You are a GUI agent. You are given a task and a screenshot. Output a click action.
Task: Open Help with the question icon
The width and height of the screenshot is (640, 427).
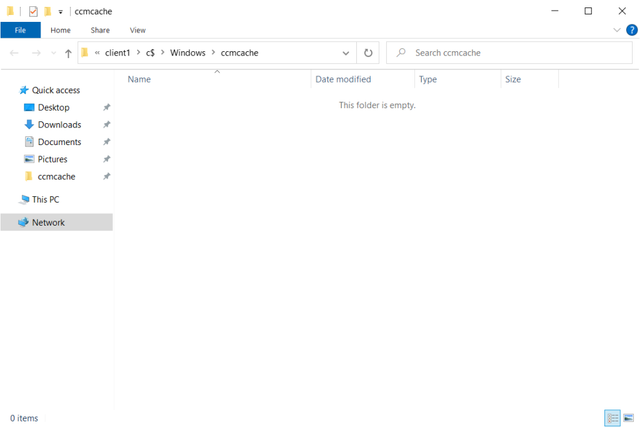[x=632, y=30]
